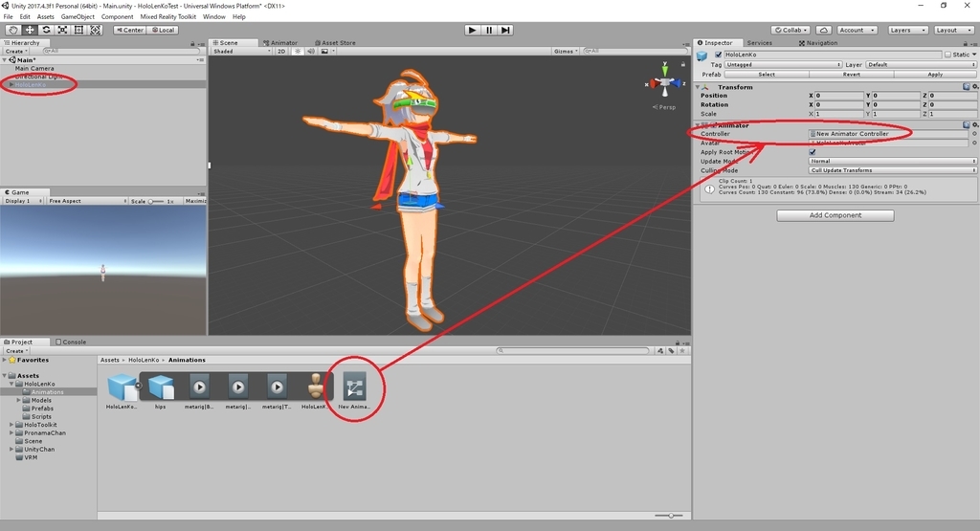Open Animator help reference icon

(967, 125)
